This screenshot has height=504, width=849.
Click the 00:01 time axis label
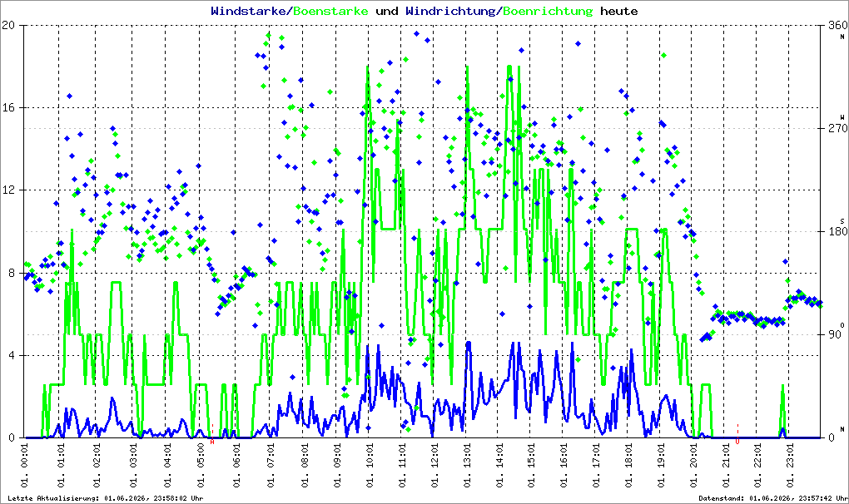tap(24, 466)
